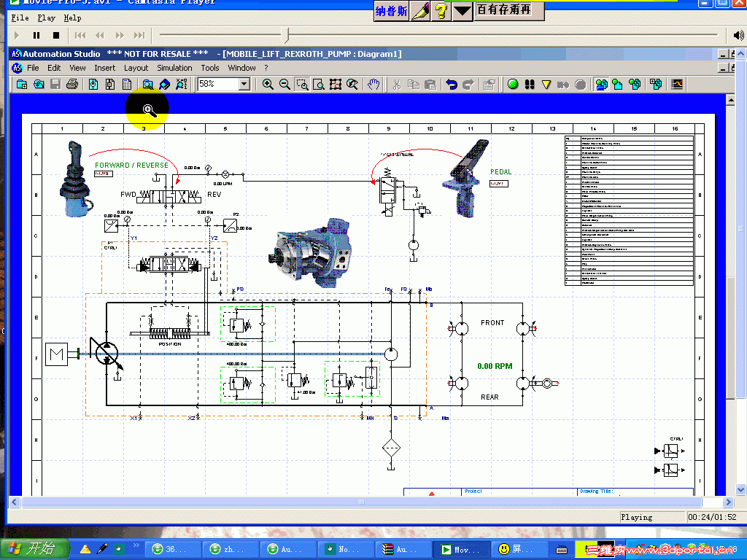Click the fast-forward playback button
This screenshot has width=747, height=560.
coord(120,35)
